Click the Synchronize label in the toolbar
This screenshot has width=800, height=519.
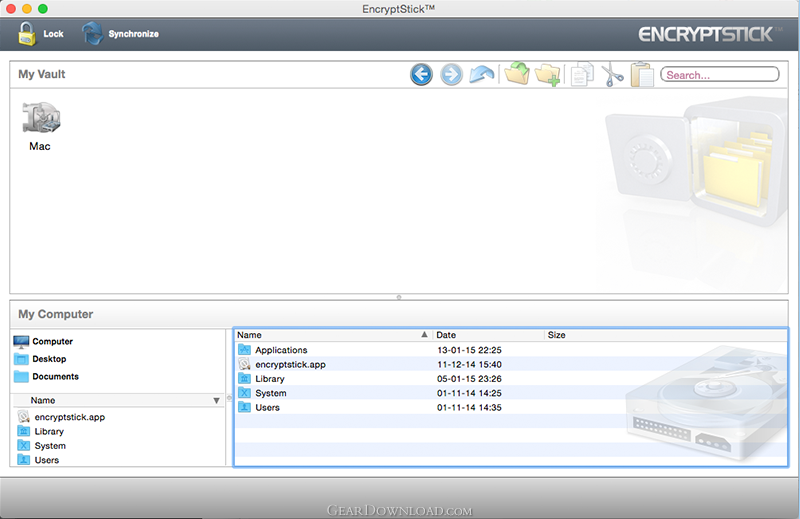pos(134,34)
